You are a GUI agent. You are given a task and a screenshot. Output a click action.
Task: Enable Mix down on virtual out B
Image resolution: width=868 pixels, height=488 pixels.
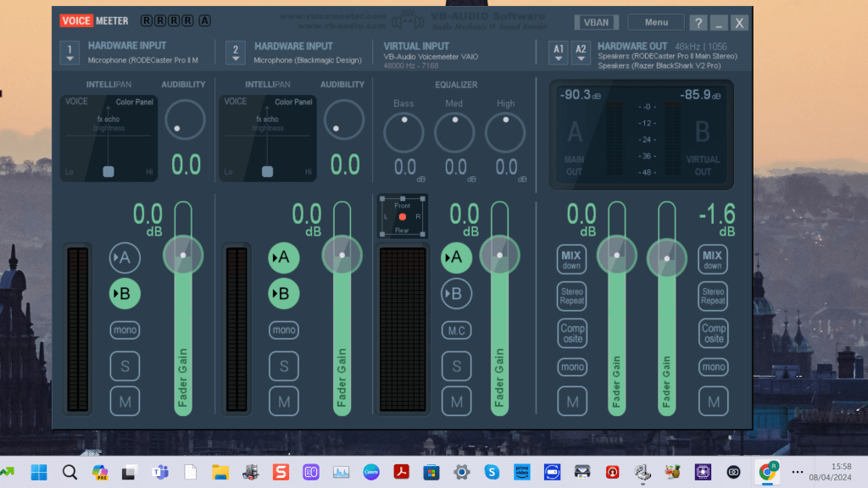(713, 259)
